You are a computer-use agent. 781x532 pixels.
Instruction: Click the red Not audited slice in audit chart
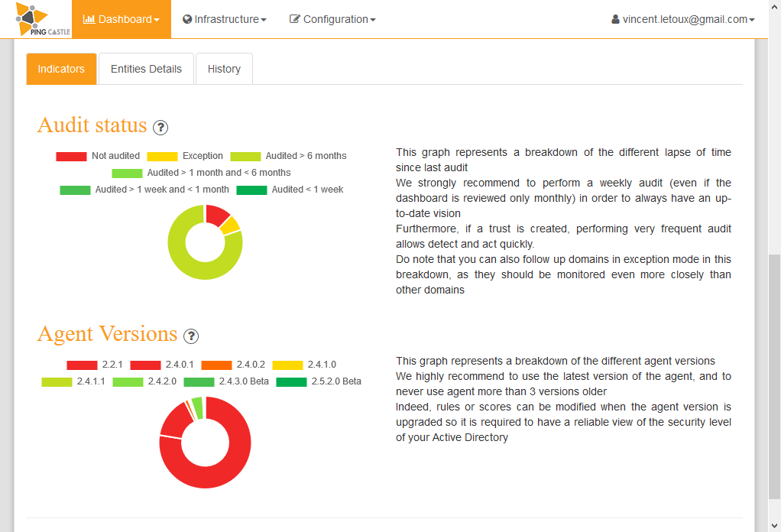coord(216,215)
